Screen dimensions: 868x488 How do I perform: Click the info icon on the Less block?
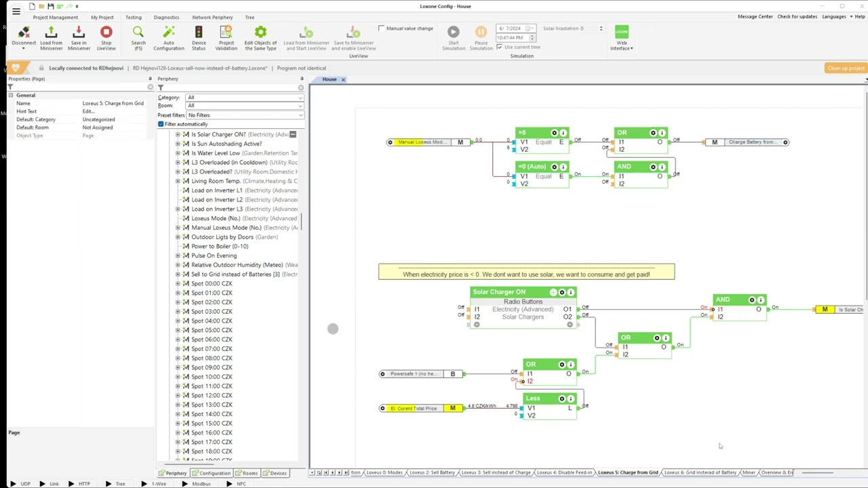(x=570, y=399)
